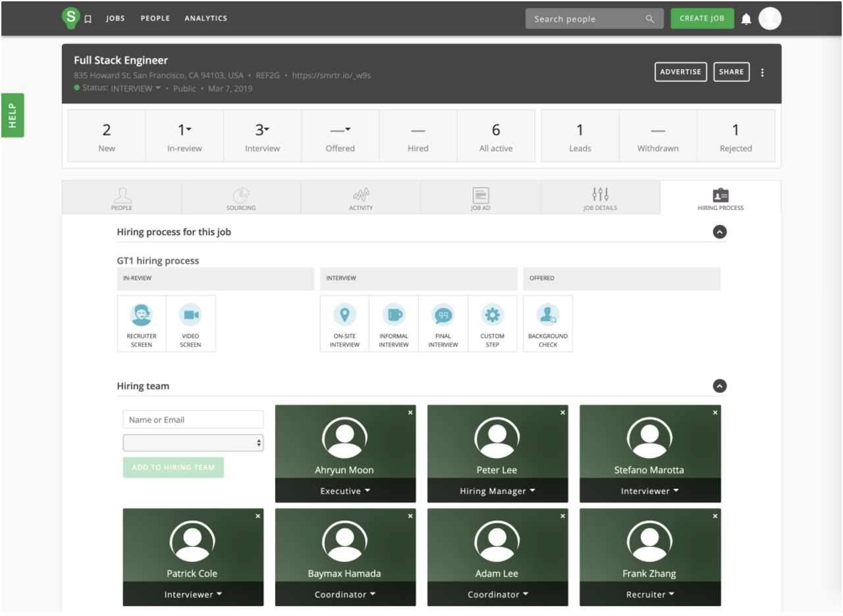Click the Background Check step icon
Image resolution: width=843 pixels, height=616 pixels.
tap(547, 315)
